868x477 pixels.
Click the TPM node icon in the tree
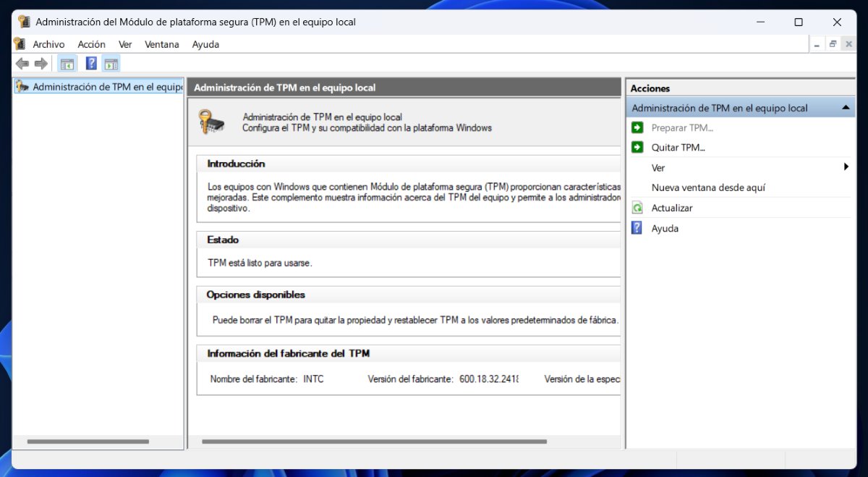click(22, 87)
